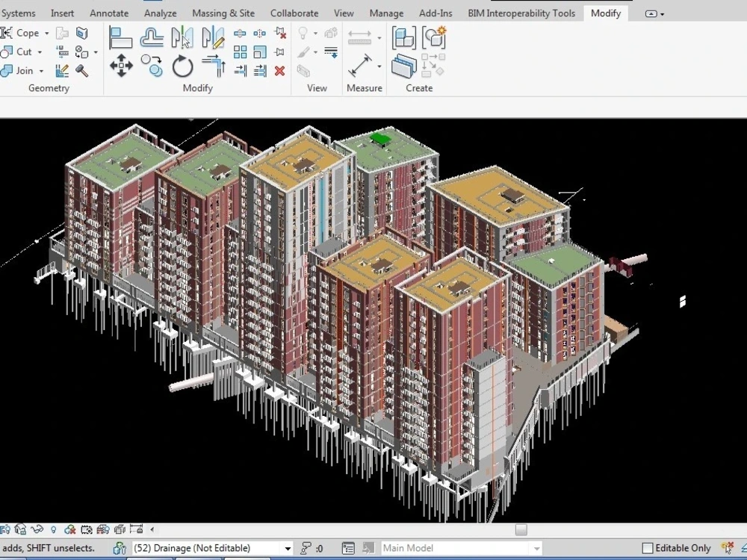Open the Cut dropdown arrow
The width and height of the screenshot is (747, 560).
[40, 52]
